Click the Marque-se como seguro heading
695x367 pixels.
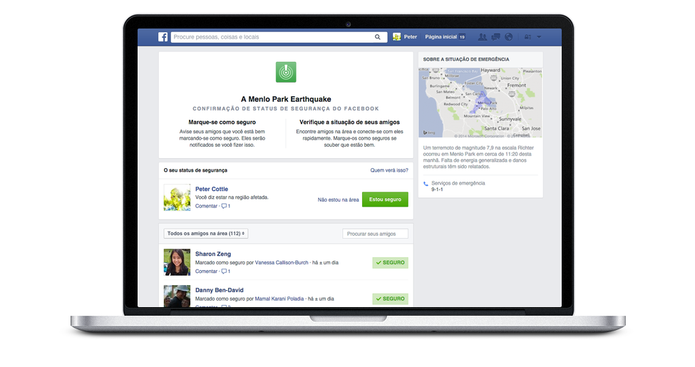[222, 122]
